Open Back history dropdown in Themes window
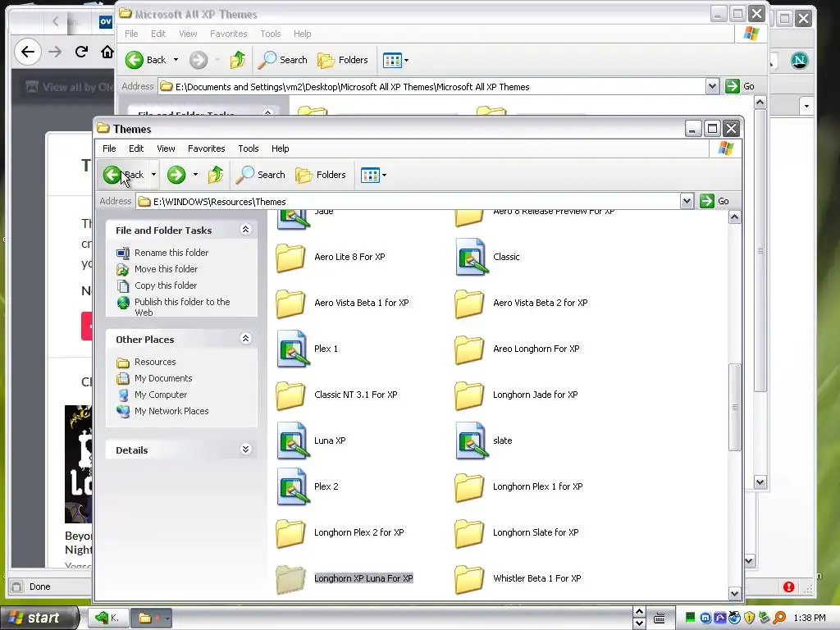Image resolution: width=840 pixels, height=630 pixels. click(x=153, y=175)
